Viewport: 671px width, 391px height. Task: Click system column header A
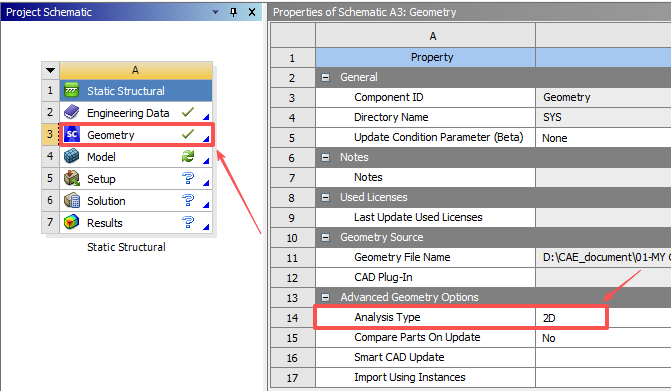pyautogui.click(x=136, y=70)
